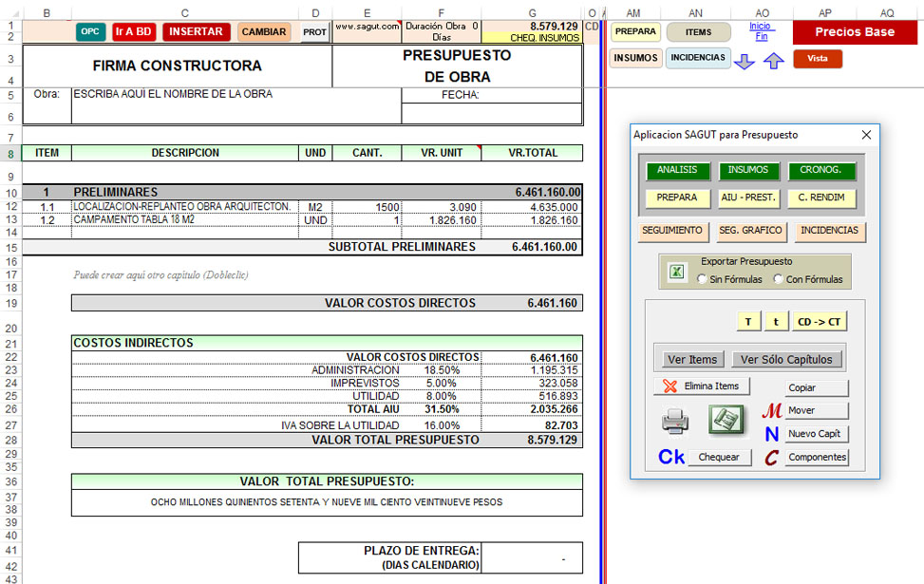Click the Excel export icon
The width and height of the screenshot is (924, 584).
click(x=677, y=272)
